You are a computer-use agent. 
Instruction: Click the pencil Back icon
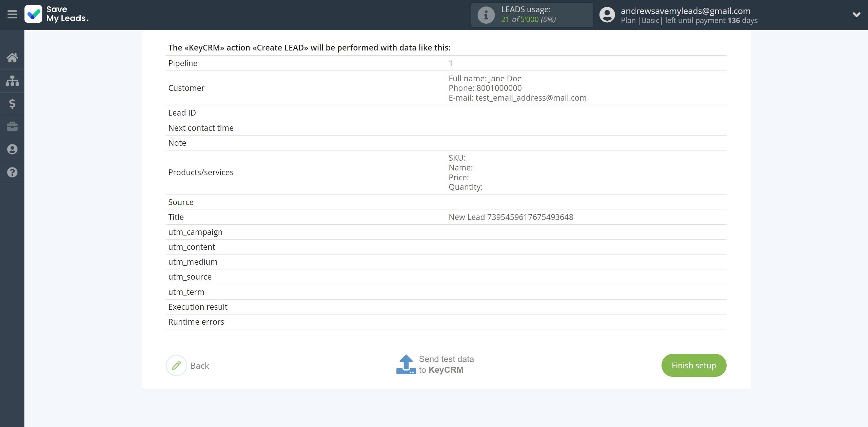[176, 365]
